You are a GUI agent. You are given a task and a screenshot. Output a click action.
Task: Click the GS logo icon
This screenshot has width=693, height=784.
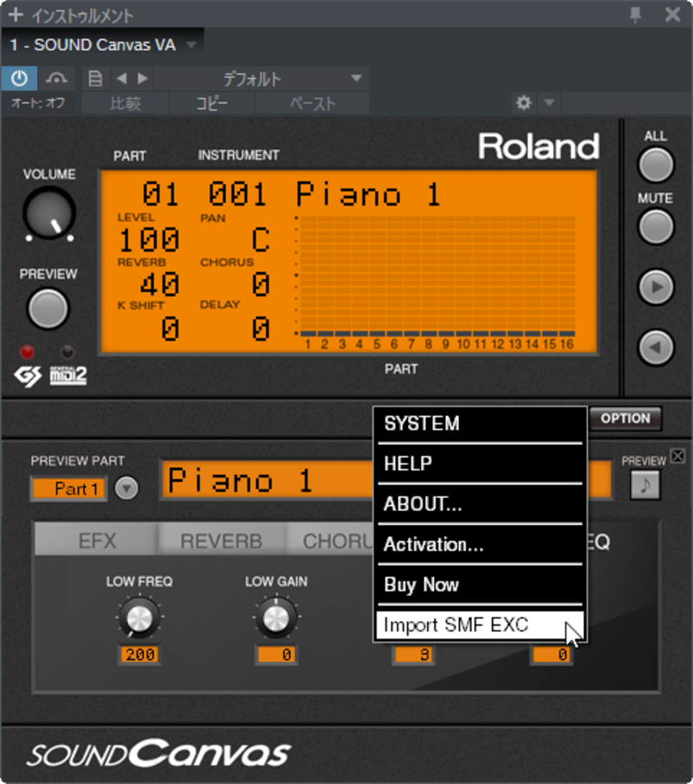click(x=28, y=377)
